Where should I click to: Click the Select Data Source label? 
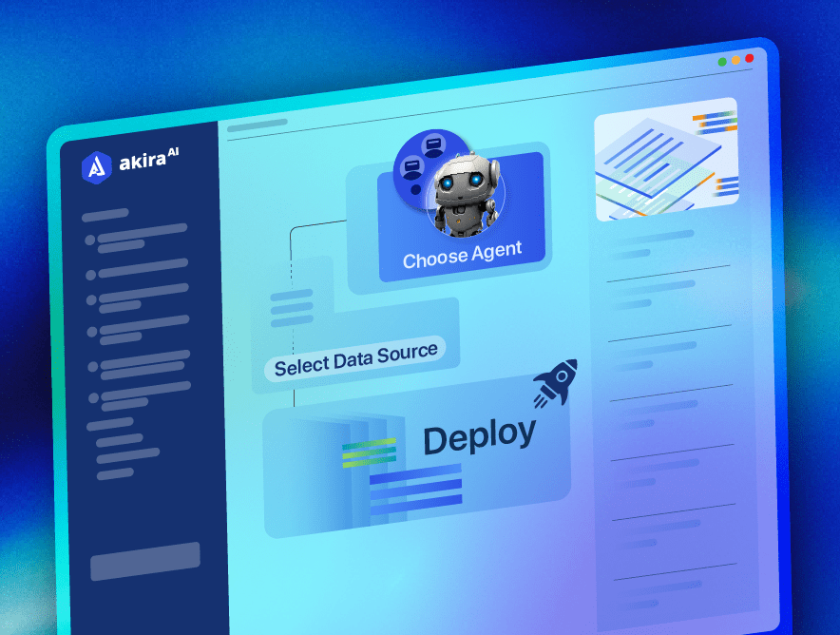click(356, 356)
